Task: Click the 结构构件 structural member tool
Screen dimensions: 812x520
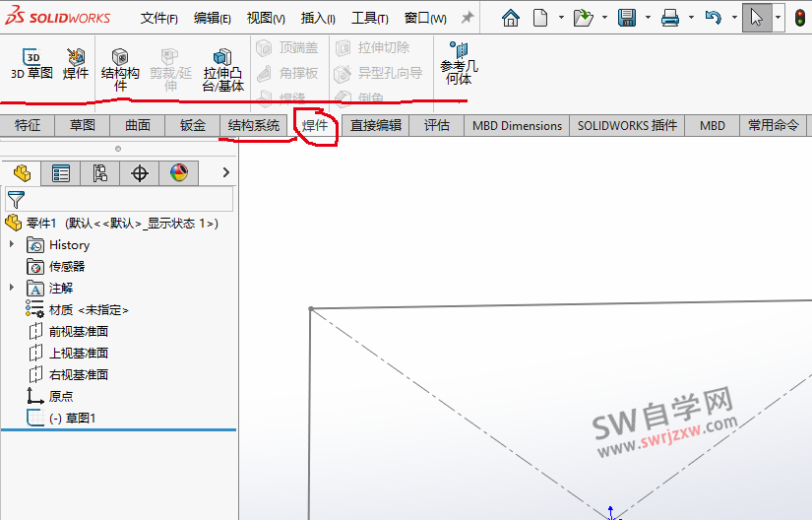Action: [120, 71]
